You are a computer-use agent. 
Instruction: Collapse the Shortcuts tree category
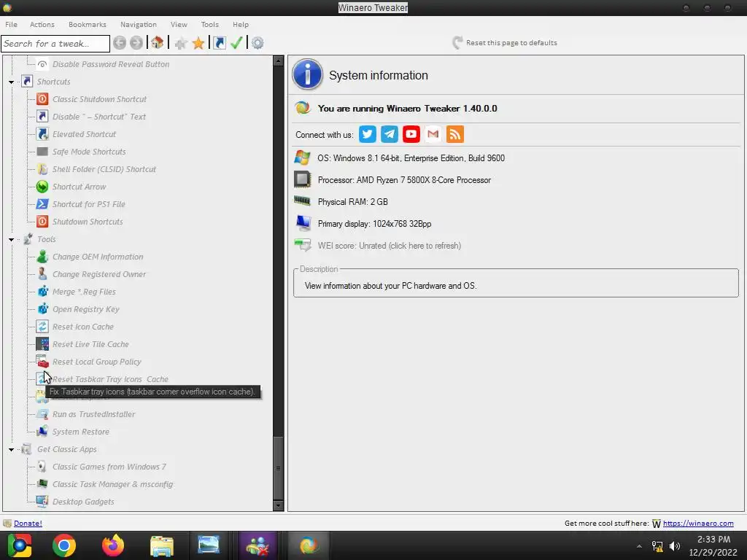tap(12, 82)
